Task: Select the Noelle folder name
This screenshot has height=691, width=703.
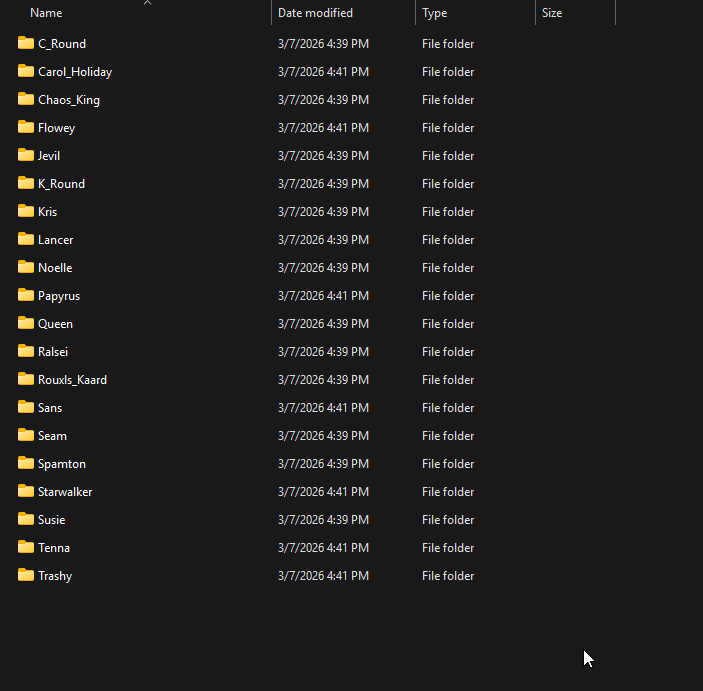Action: 55,268
